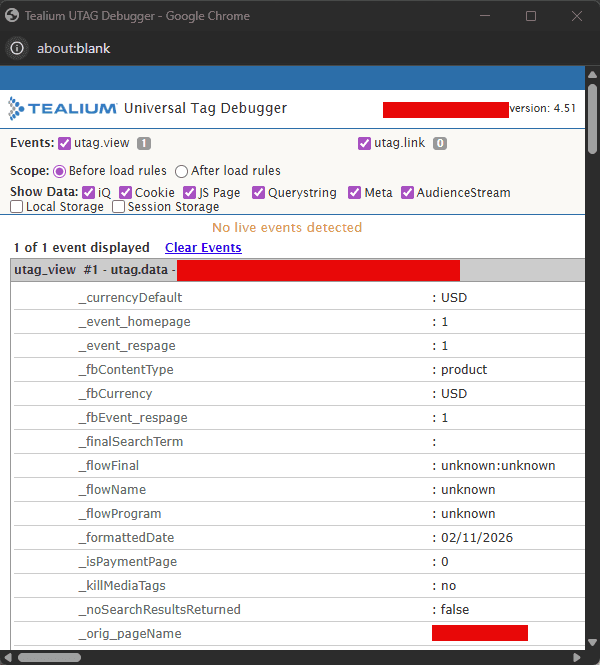This screenshot has width=600, height=665.
Task: Click the about:blank address text
Action: 73,49
